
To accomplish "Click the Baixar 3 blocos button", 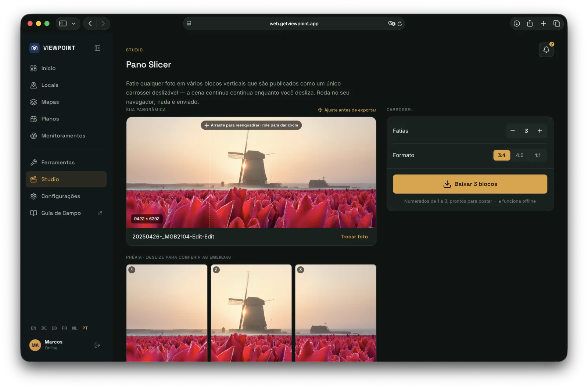I will [x=470, y=184].
